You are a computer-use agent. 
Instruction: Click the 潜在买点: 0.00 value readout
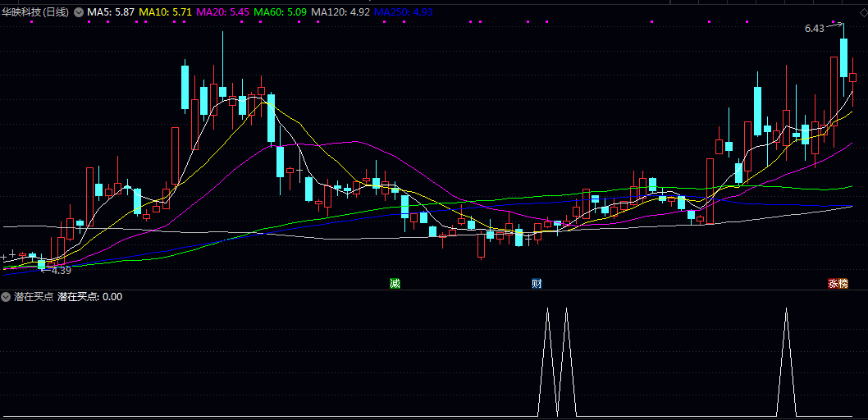[89, 297]
